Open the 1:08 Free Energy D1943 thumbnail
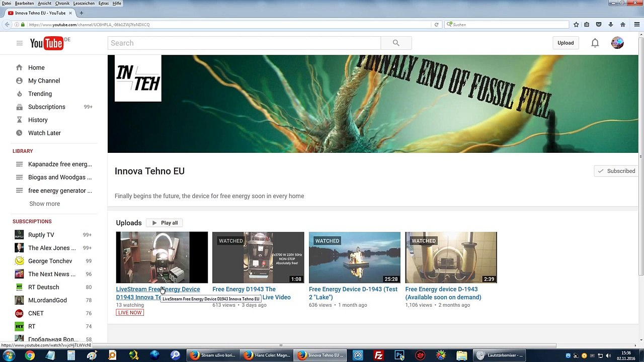644x362 pixels. point(258,257)
